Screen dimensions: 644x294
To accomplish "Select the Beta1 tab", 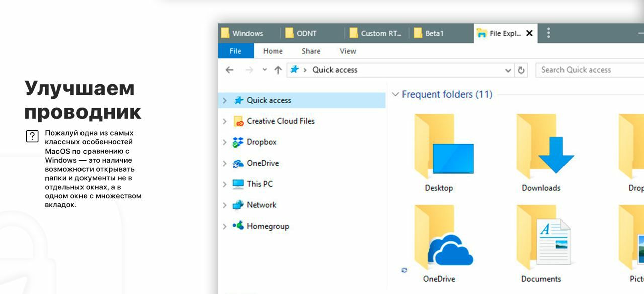I will (441, 33).
